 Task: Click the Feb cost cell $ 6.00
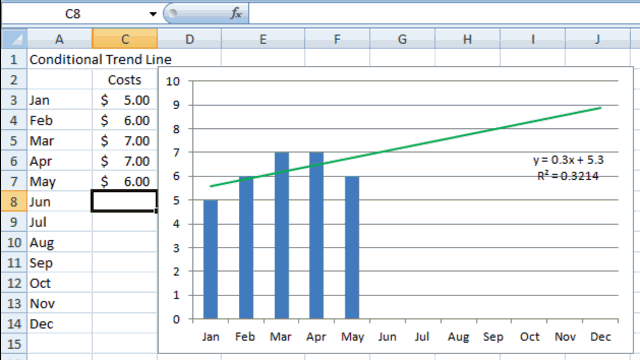pos(125,120)
